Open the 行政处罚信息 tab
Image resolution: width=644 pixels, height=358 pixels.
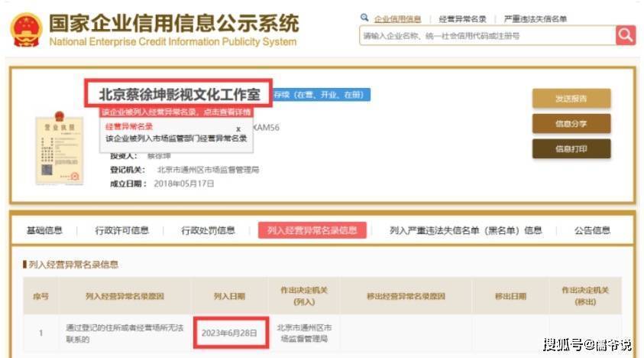pyautogui.click(x=209, y=230)
